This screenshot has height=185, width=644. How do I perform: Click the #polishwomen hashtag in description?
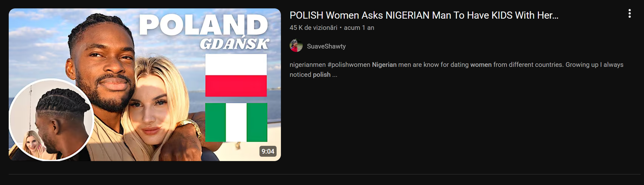coord(349,65)
